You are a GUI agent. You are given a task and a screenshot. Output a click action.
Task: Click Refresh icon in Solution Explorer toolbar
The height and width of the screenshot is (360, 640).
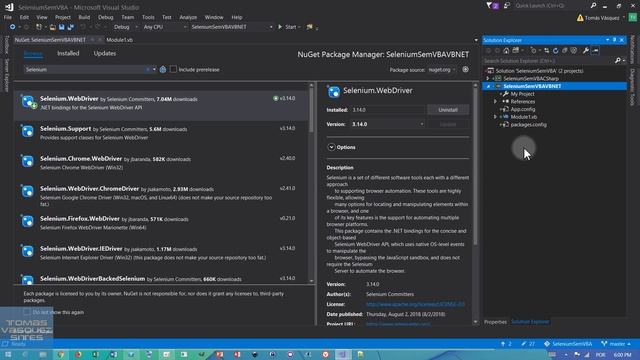[556, 51]
